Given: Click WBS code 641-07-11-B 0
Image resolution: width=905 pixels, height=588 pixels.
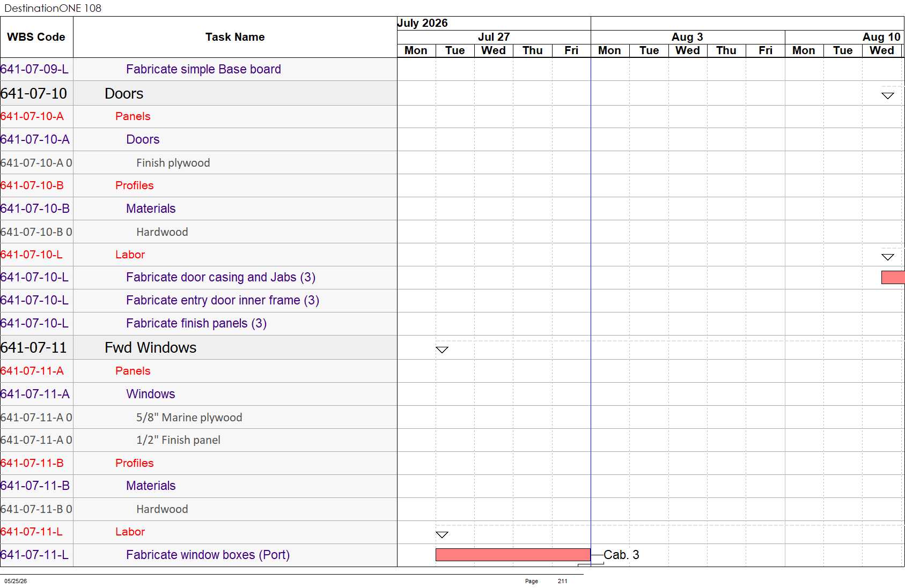Looking at the screenshot, I should point(36,509).
